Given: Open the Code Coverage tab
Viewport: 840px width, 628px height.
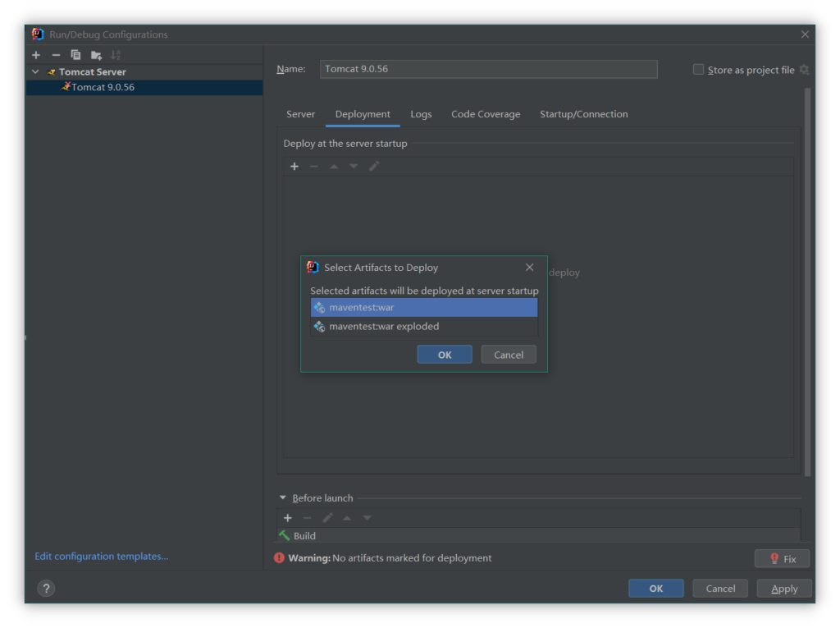Looking at the screenshot, I should [x=486, y=114].
